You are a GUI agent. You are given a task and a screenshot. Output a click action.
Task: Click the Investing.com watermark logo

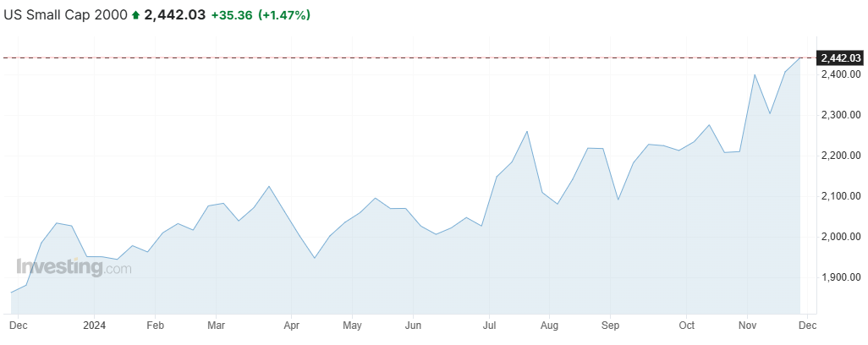click(x=74, y=267)
